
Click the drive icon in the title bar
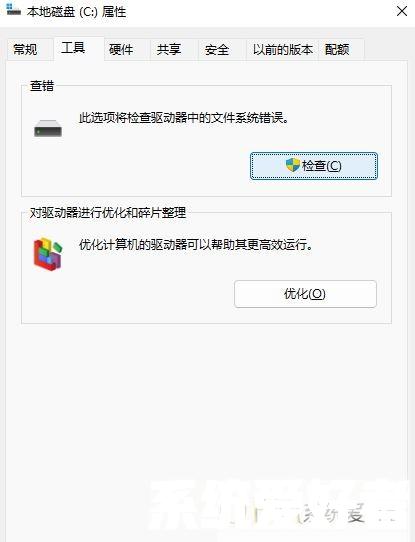[13, 10]
